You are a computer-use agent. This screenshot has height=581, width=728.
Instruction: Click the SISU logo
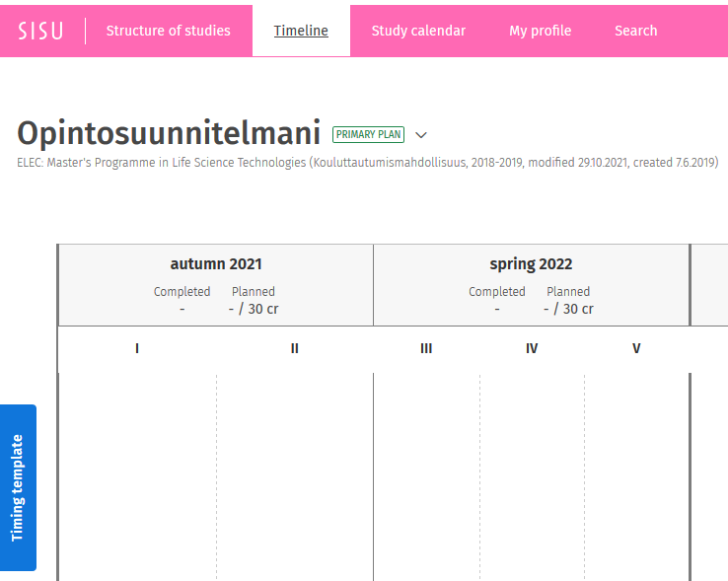pyautogui.click(x=40, y=31)
